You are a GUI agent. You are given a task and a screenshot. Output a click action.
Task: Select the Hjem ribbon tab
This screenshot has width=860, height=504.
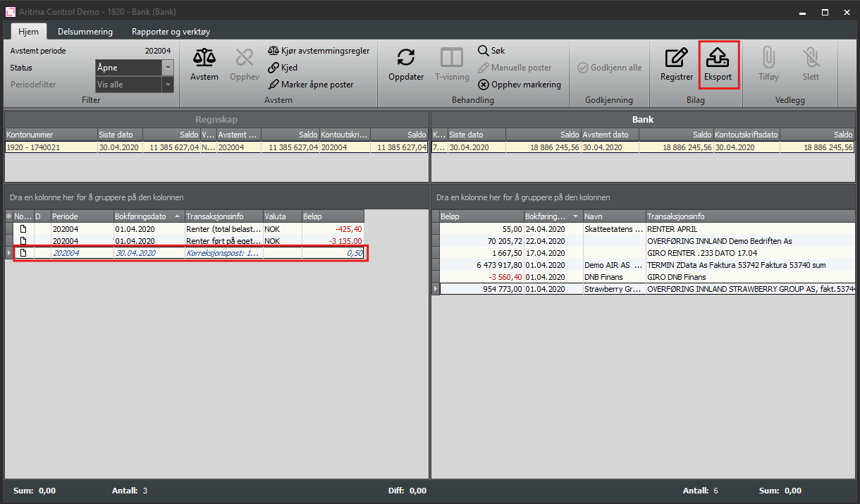pyautogui.click(x=29, y=32)
